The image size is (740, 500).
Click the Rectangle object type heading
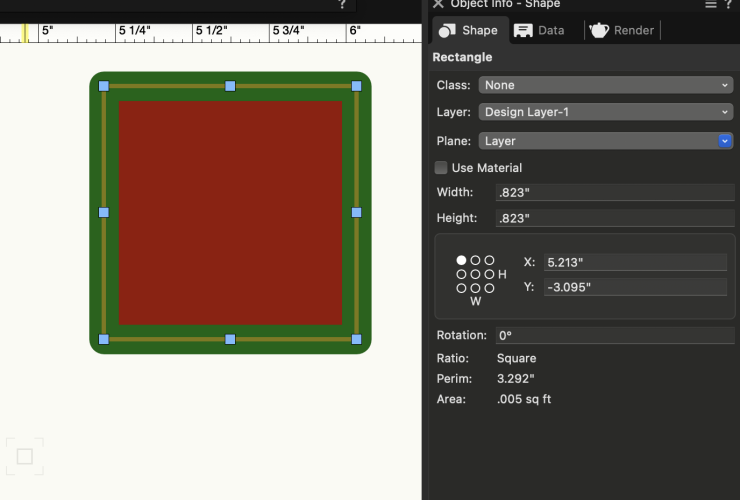tap(462, 57)
